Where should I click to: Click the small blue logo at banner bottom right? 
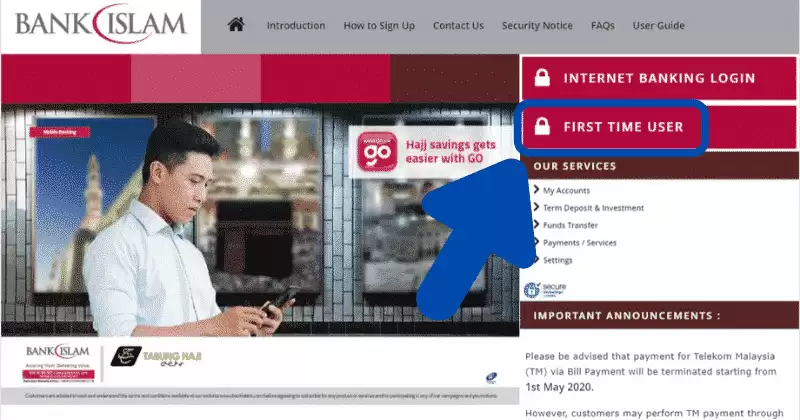coord(488,377)
